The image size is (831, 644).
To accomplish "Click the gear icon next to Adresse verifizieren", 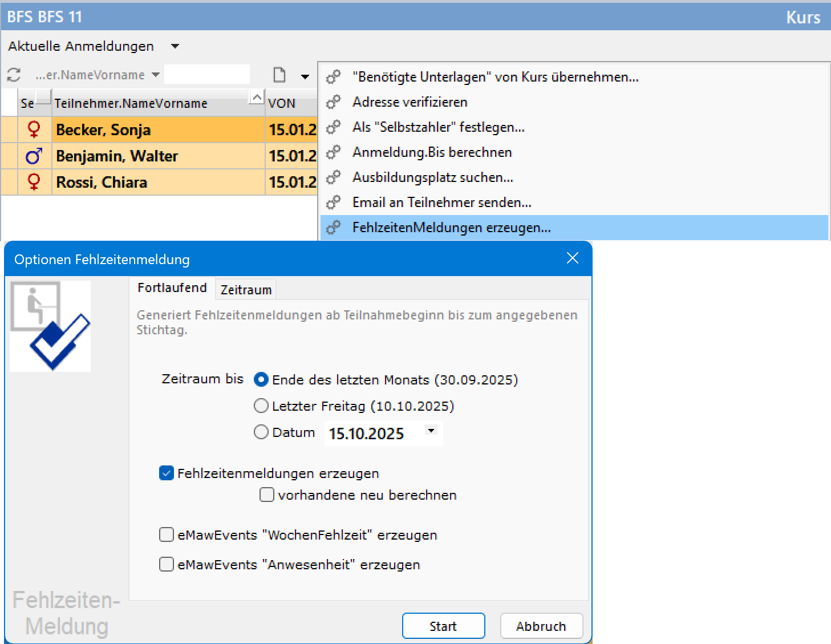I will pos(334,102).
